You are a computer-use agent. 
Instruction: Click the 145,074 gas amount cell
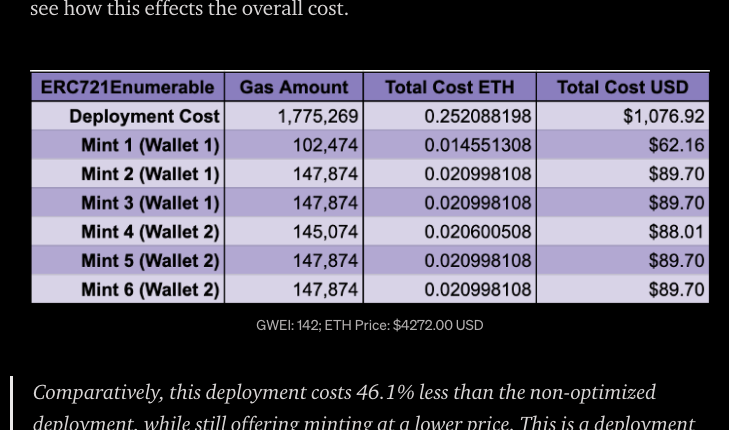point(325,232)
